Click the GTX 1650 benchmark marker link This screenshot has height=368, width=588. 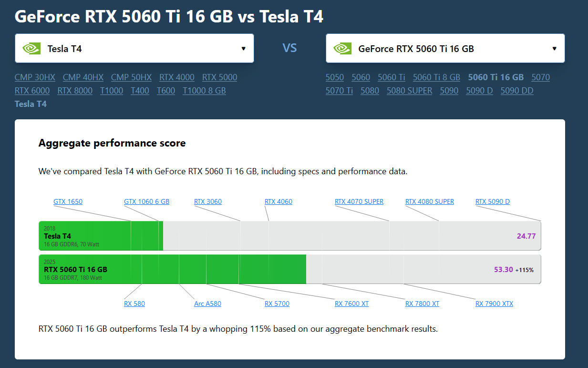pos(68,201)
